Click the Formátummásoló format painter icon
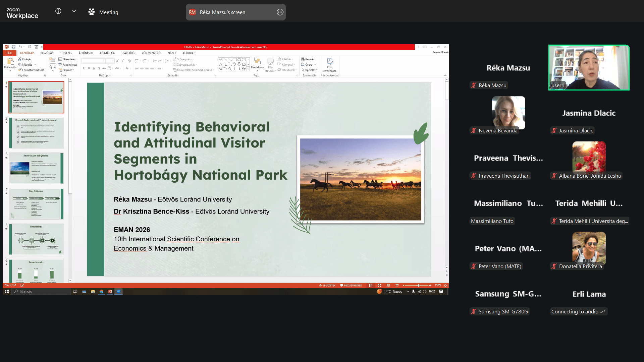 (x=20, y=70)
